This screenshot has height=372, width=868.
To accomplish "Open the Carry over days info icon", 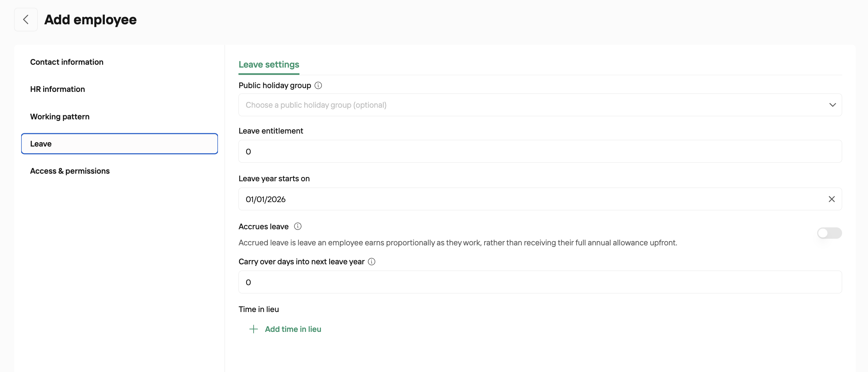I will 371,262.
